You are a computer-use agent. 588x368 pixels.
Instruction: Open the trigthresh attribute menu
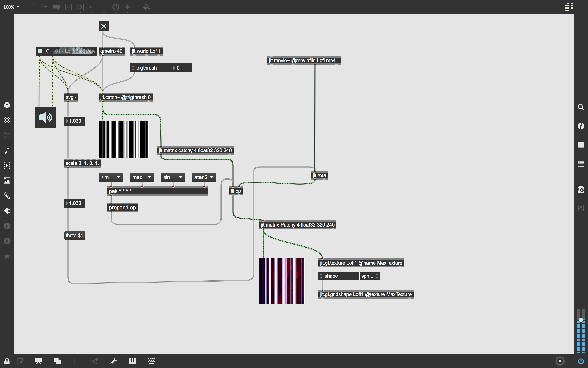tap(151, 68)
